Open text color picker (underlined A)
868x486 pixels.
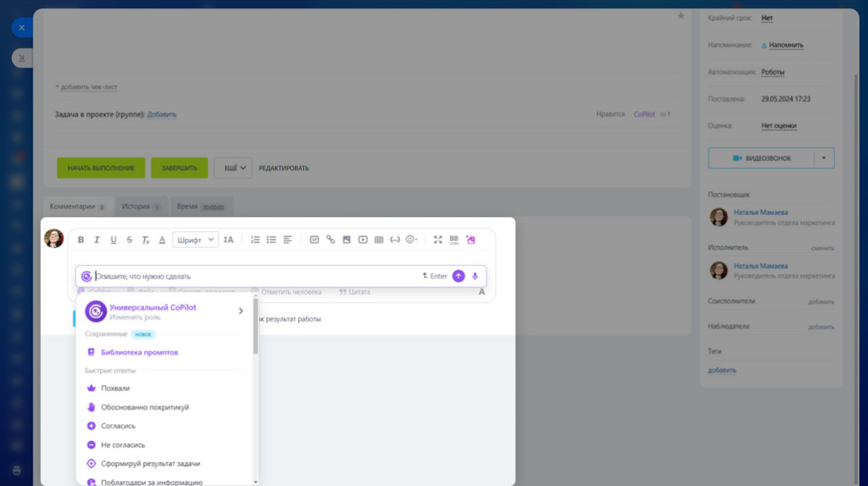[162, 240]
